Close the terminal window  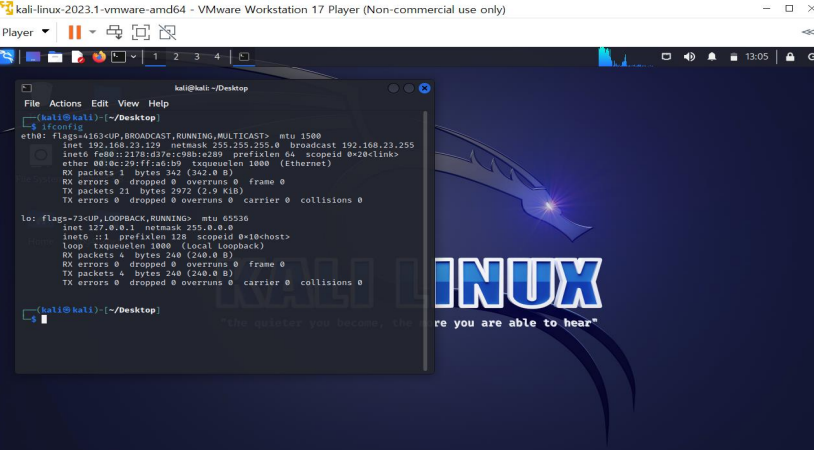425,88
